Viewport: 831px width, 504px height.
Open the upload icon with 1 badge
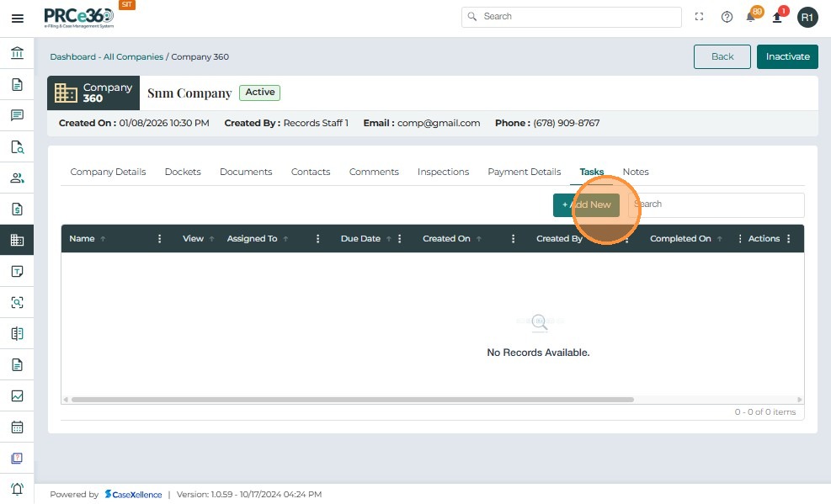[777, 17]
